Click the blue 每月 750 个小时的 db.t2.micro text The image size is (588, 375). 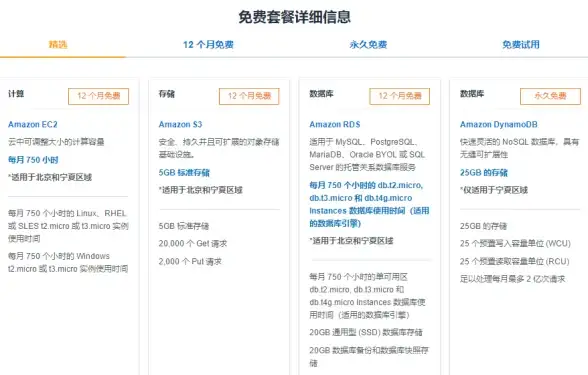coord(369,204)
